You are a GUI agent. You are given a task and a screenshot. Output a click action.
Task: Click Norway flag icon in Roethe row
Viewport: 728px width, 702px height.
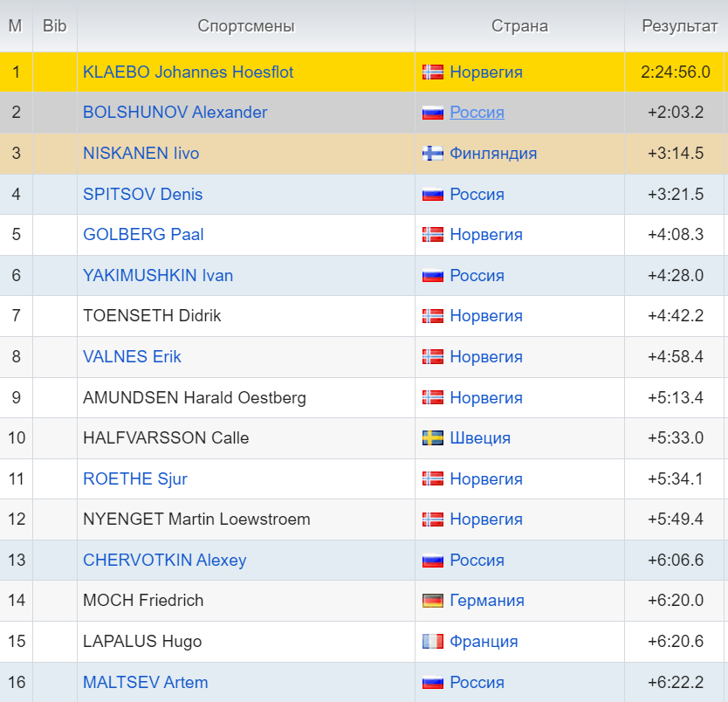[x=433, y=478]
